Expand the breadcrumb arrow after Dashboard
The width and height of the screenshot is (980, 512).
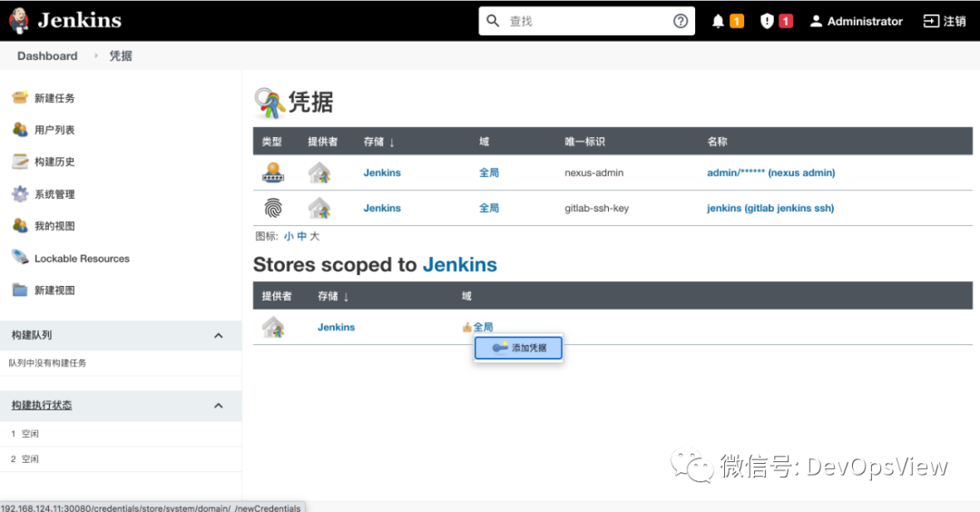tap(95, 55)
